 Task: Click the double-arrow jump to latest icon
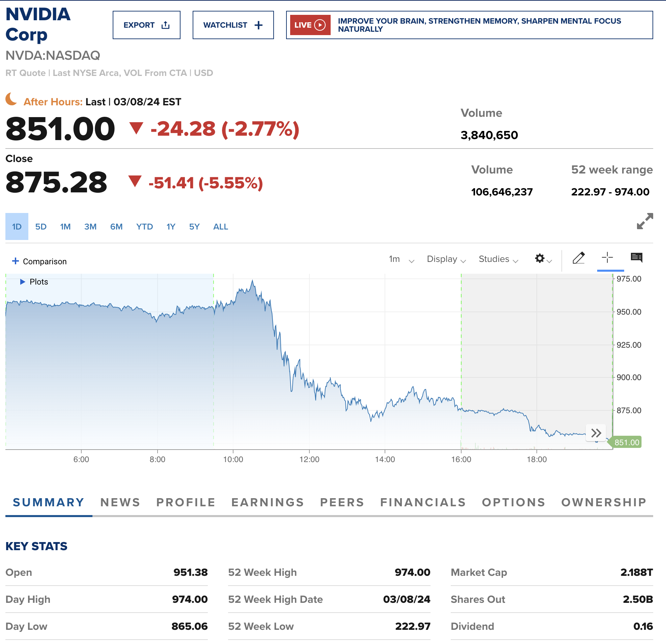(x=596, y=433)
